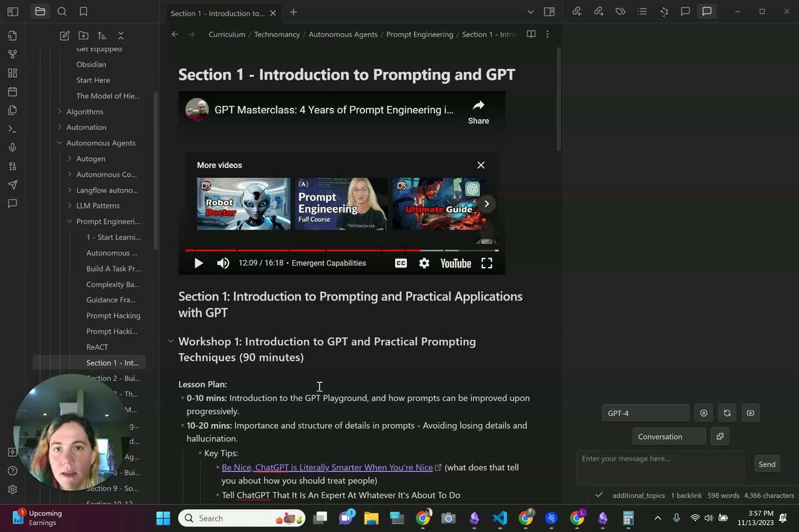Screen dimensions: 799x532
Task: Open the Conversation mode dropdown
Action: [x=669, y=437]
